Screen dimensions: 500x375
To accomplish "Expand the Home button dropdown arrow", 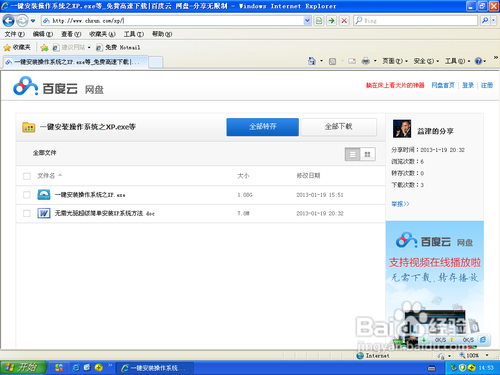I will [x=321, y=61].
